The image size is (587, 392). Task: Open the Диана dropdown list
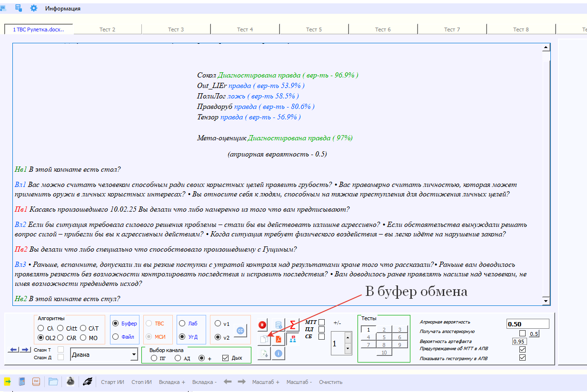(133, 354)
